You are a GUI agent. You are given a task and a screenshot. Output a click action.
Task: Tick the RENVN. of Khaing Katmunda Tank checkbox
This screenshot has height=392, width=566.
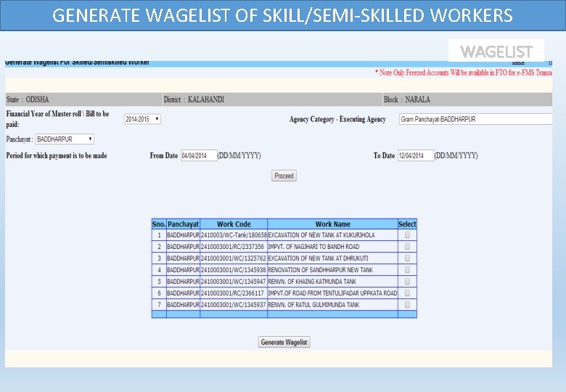pos(407,281)
